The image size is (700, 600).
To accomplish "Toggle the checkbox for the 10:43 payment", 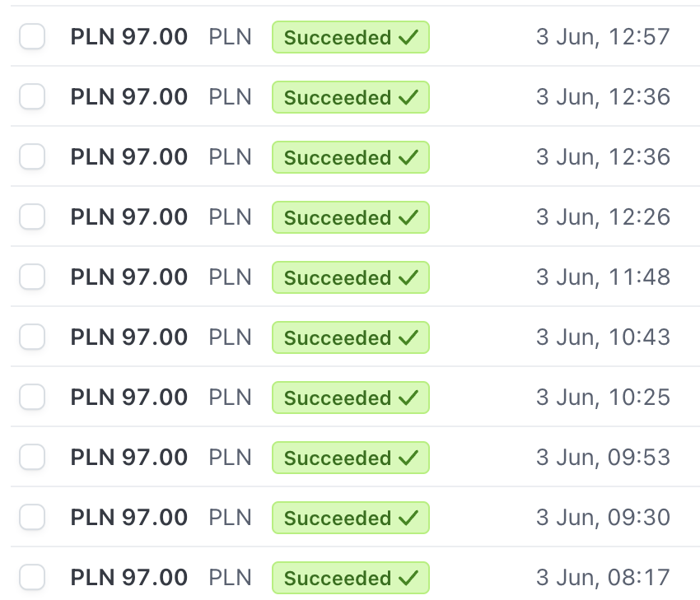I will (32, 337).
